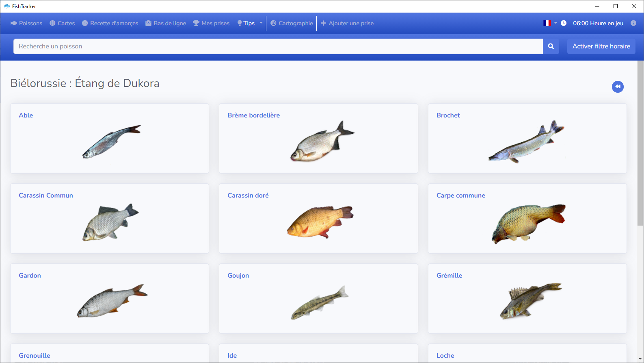Open the Carpe commune link
This screenshot has width=644, height=363.
pos(461,196)
